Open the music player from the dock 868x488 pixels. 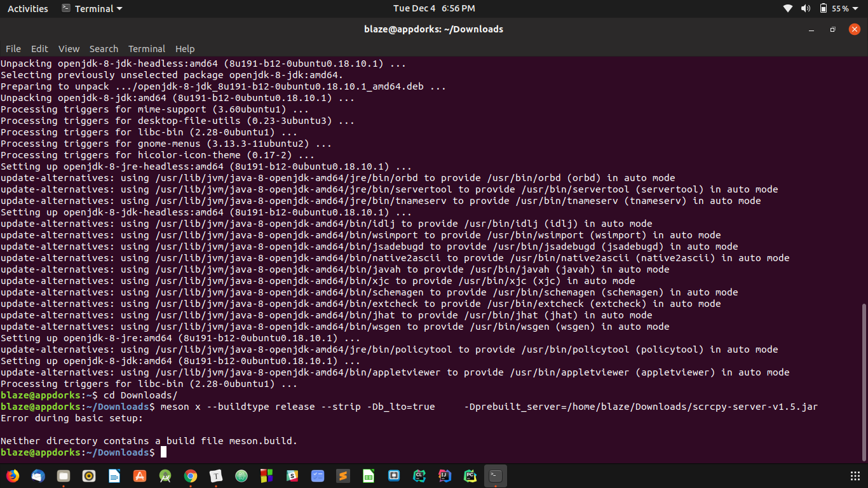pyautogui.click(x=89, y=475)
